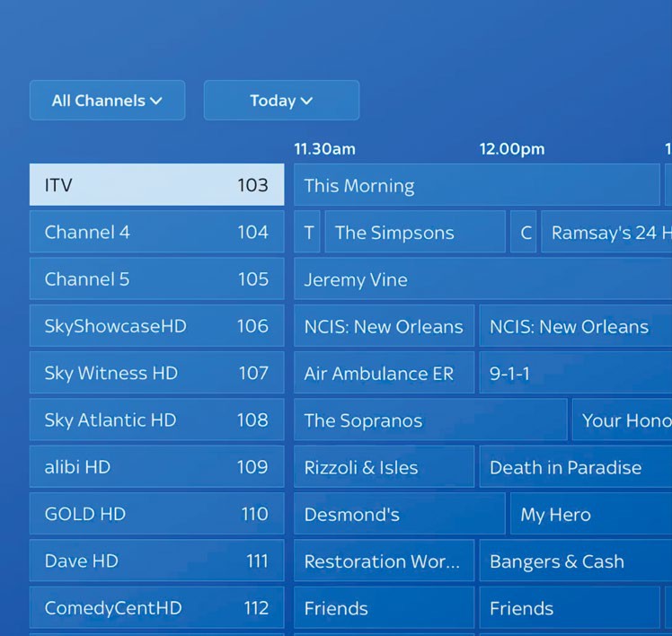This screenshot has width=672, height=636.
Task: Open the All Channels filter dropdown
Action: (107, 101)
